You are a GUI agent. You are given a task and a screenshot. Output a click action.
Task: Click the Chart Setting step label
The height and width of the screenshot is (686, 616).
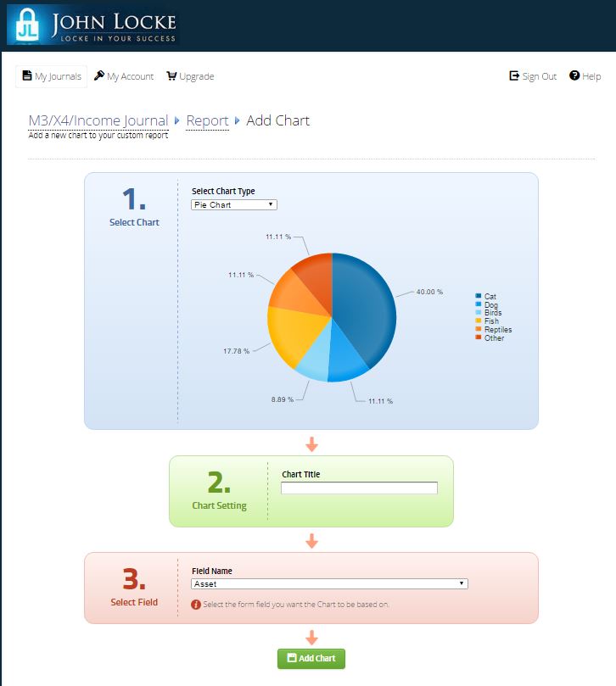tap(220, 505)
